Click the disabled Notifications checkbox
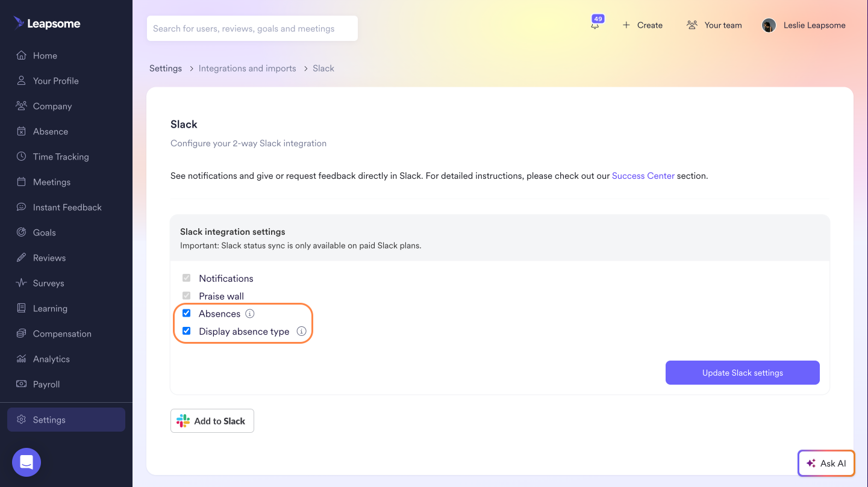Screen dimensions: 868x487 (187, 278)
